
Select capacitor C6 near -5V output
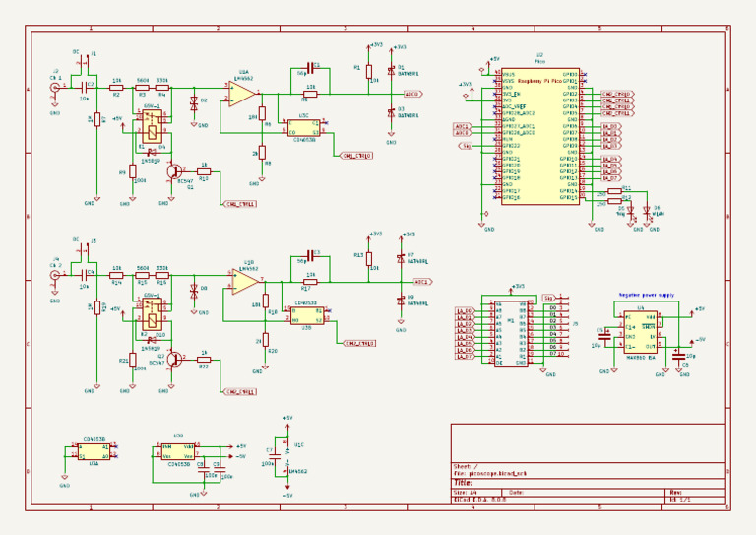678,356
